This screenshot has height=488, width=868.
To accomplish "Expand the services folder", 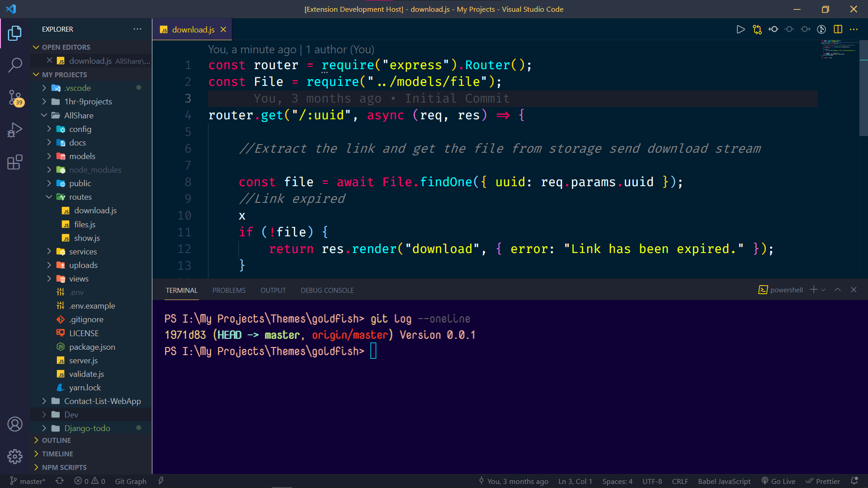I will (x=83, y=252).
